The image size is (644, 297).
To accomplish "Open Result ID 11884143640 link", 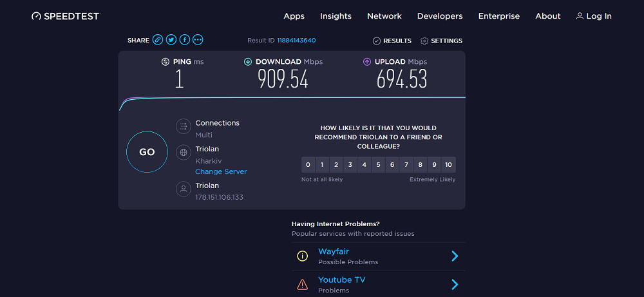I will (x=296, y=40).
